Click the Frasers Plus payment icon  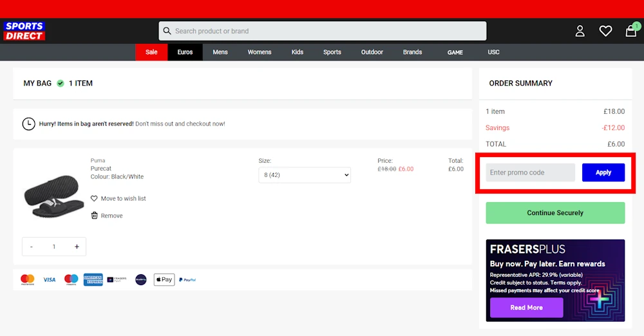tap(117, 280)
